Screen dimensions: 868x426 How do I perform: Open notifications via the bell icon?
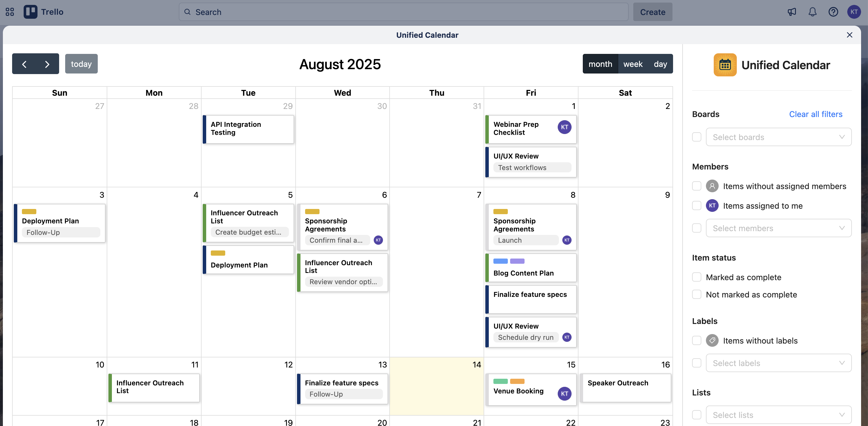coord(812,12)
